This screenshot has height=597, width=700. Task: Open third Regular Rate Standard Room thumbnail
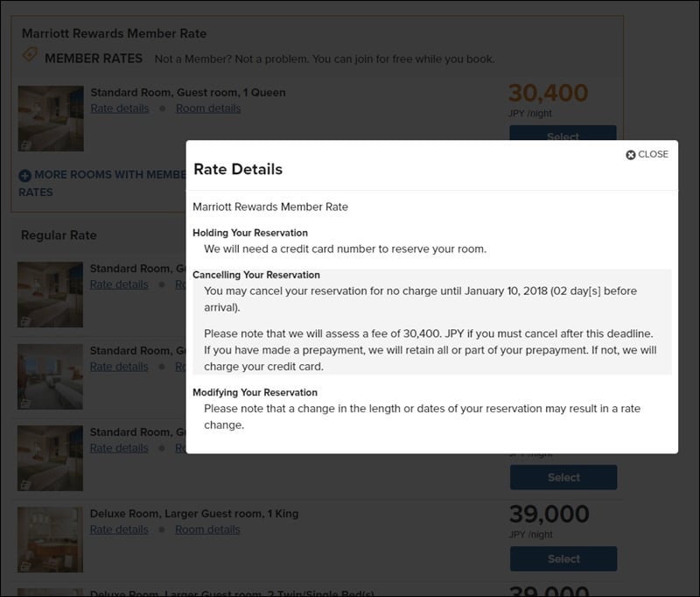click(50, 458)
